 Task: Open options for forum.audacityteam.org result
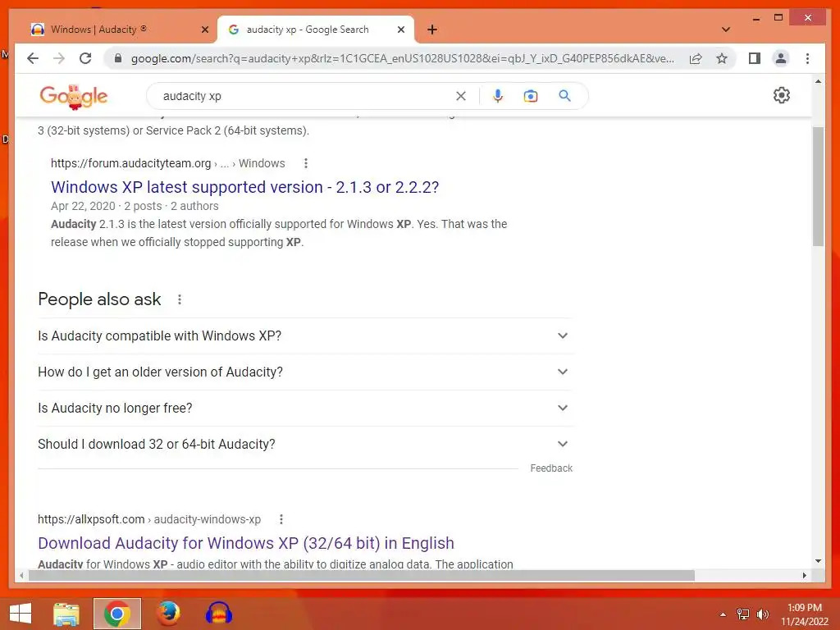(x=305, y=163)
